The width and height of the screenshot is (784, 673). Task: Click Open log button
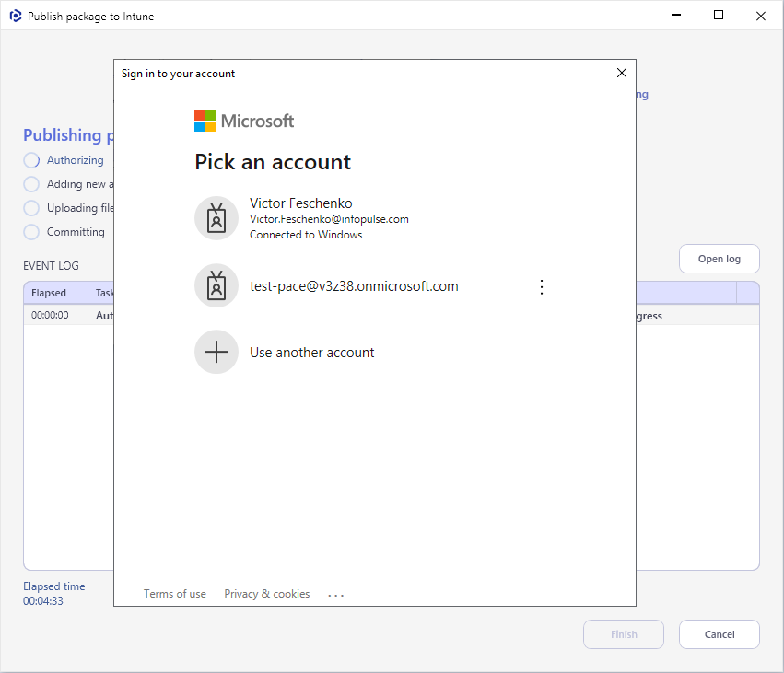point(719,259)
